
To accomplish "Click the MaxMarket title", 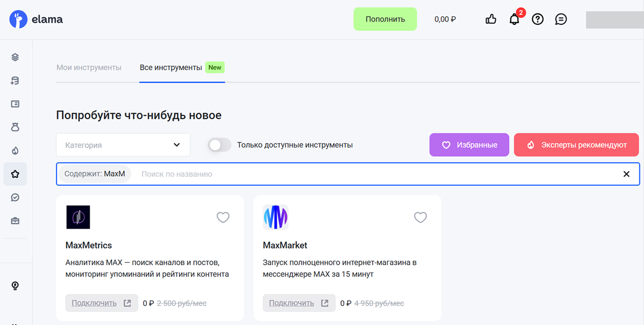I will 285,245.
